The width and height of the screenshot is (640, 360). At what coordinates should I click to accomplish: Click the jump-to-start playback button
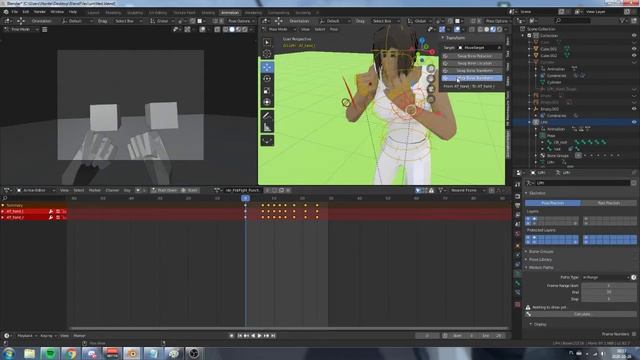pos(240,336)
